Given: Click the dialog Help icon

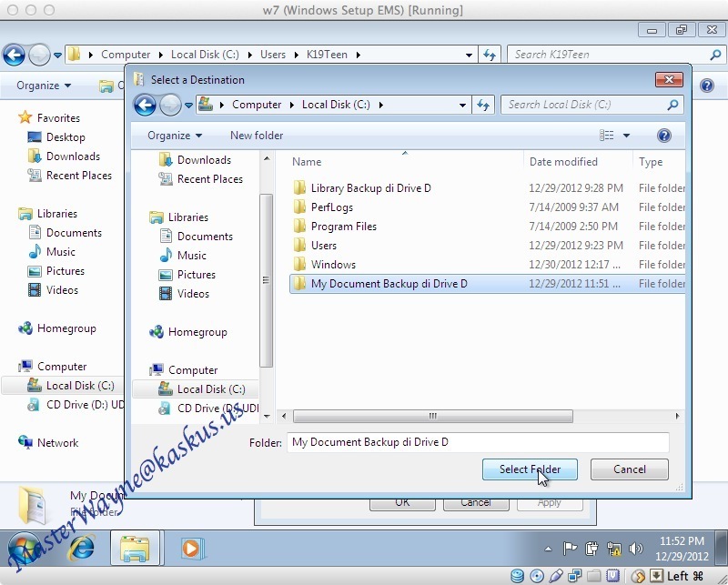Looking at the screenshot, I should pyautogui.click(x=664, y=136).
